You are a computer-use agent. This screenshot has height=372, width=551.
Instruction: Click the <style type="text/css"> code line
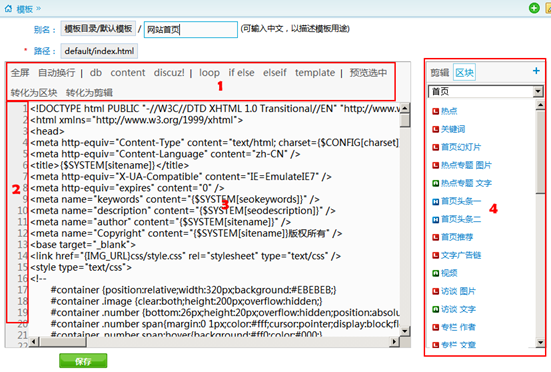click(x=81, y=267)
